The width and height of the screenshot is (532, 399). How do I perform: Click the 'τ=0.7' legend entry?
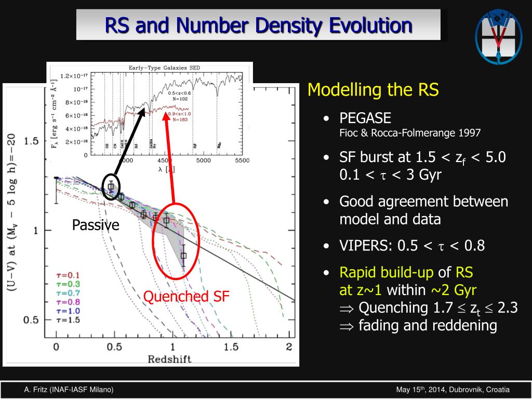click(x=68, y=293)
